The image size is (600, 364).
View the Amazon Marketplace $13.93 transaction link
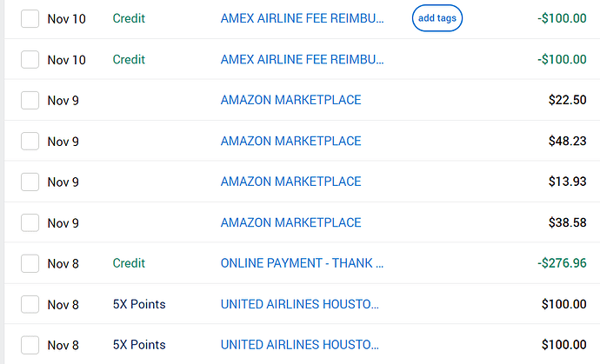click(x=290, y=182)
